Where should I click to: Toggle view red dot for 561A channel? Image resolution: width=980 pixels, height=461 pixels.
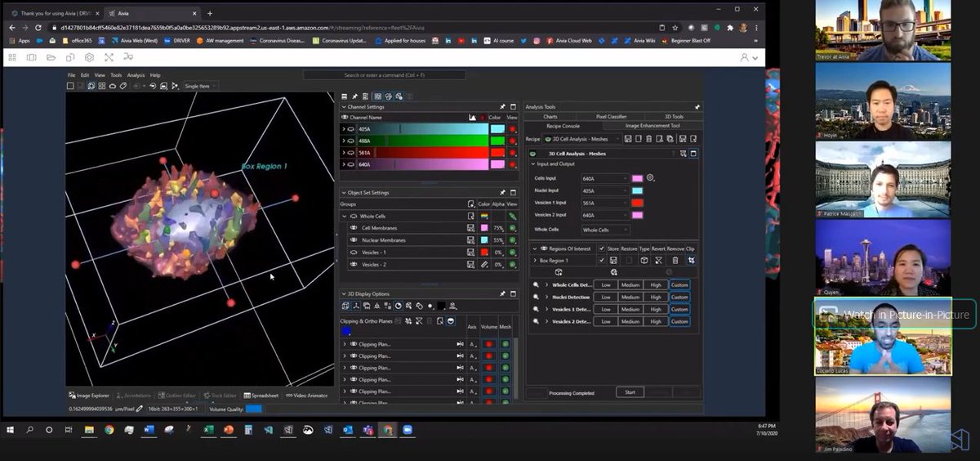512,152
